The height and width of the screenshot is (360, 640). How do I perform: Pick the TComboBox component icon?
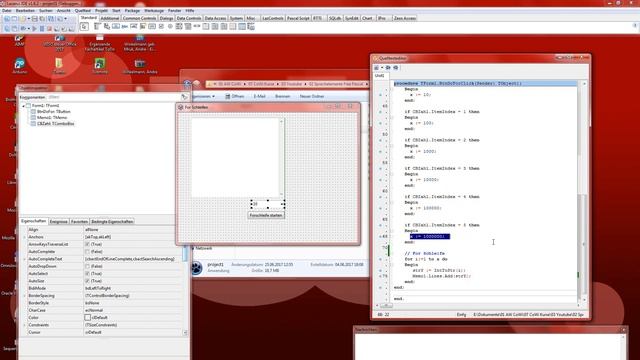[188, 27]
